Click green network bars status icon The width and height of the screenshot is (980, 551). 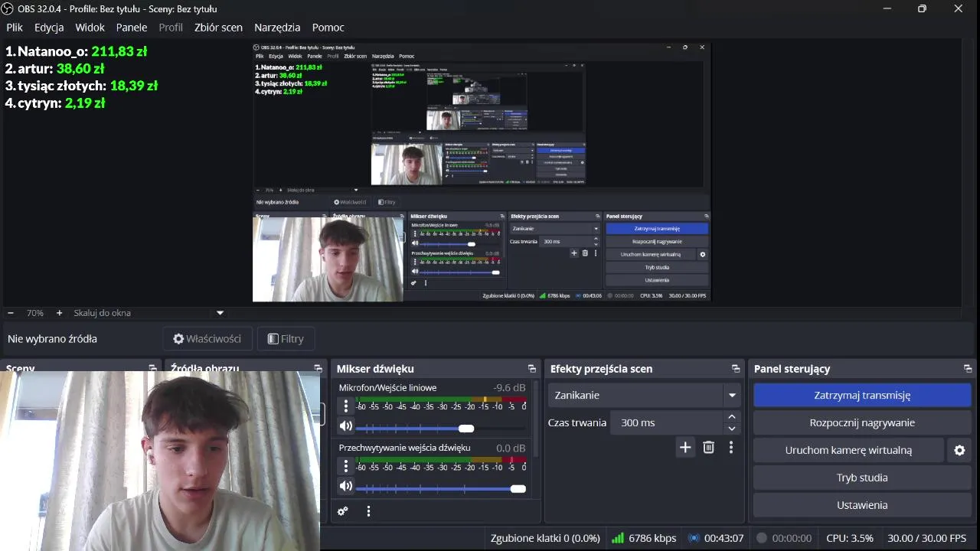617,538
